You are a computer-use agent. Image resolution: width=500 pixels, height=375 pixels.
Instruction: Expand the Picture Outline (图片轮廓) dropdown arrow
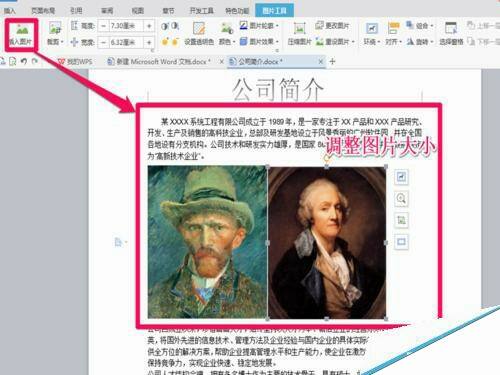pyautogui.click(x=277, y=26)
